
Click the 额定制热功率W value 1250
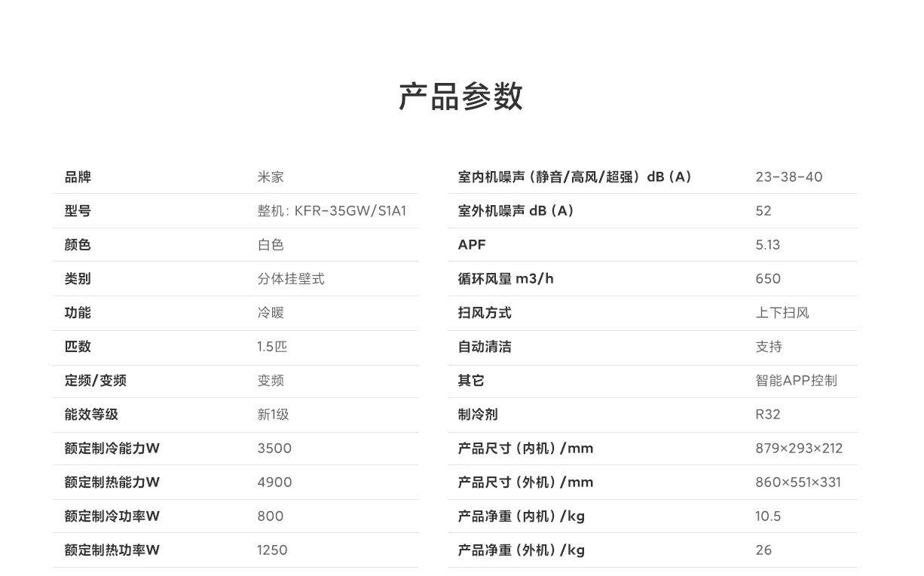pyautogui.click(x=272, y=550)
